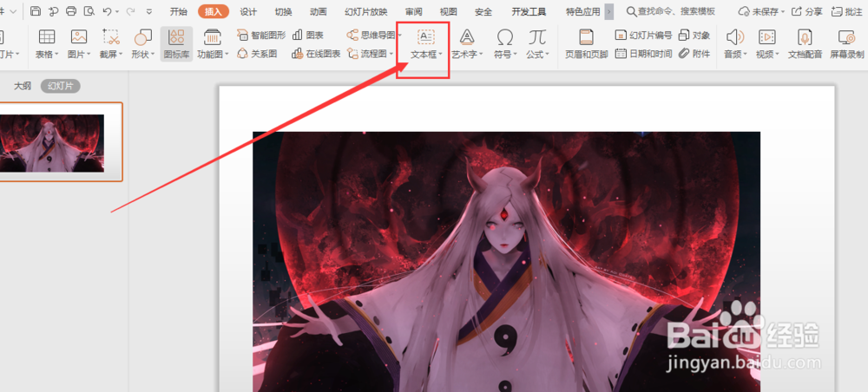The image size is (868, 392).
Task: Click the Undo arrow icon
Action: pos(107,11)
